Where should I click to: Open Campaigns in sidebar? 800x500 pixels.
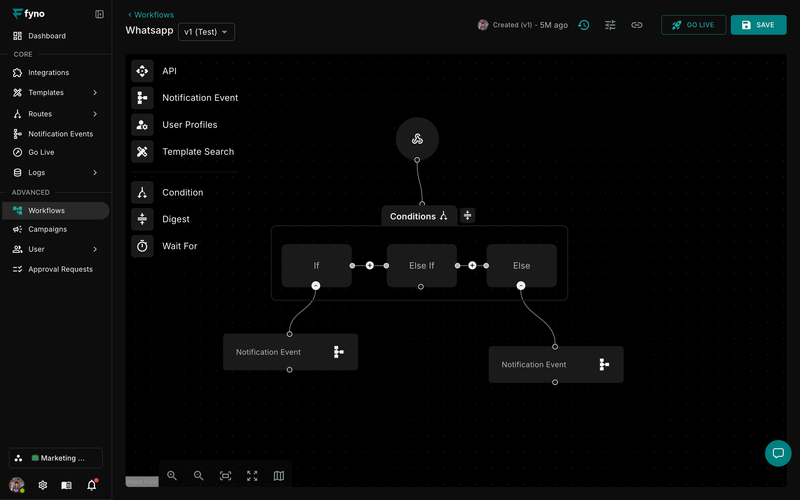click(x=47, y=229)
